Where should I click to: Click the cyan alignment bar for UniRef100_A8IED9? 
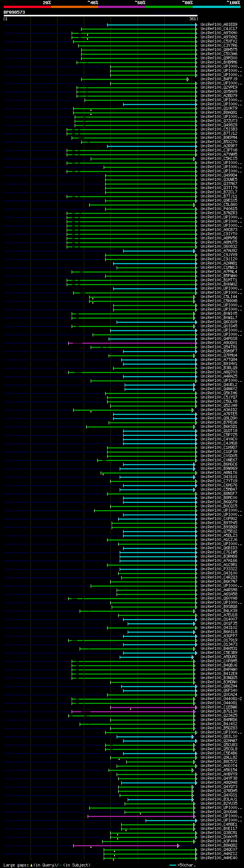coord(152,25)
